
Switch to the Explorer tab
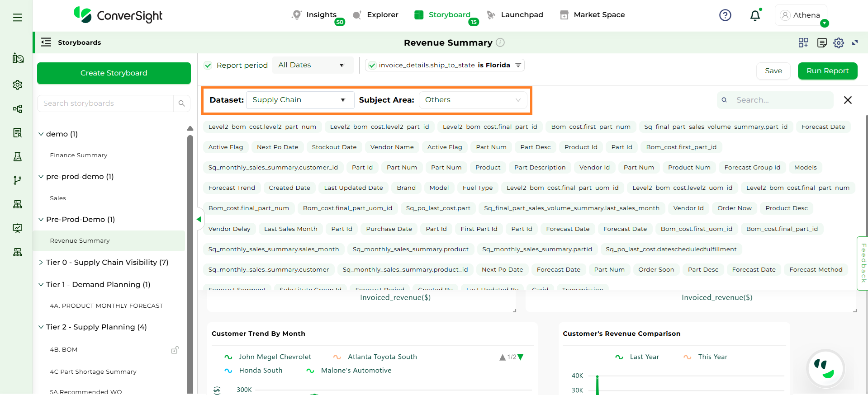click(x=382, y=15)
